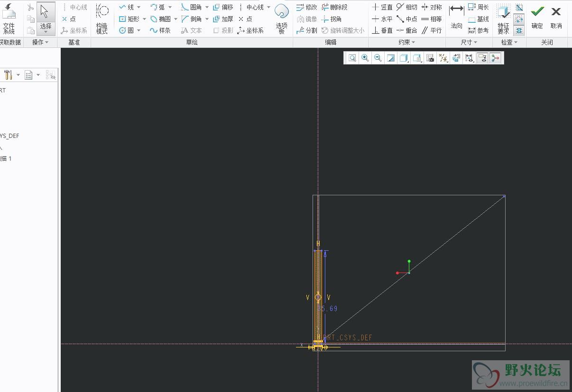Screen dimensions: 572x392
Task: Click the 拐角 corner tool
Action: (x=332, y=19)
